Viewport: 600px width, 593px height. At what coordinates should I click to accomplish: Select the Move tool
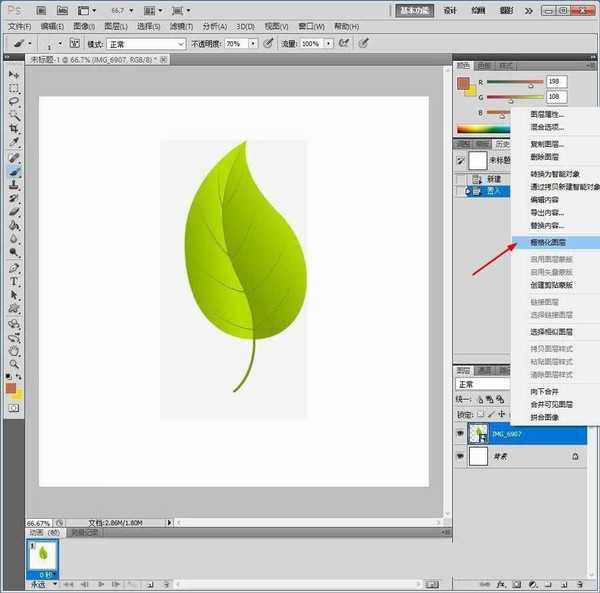click(x=14, y=75)
